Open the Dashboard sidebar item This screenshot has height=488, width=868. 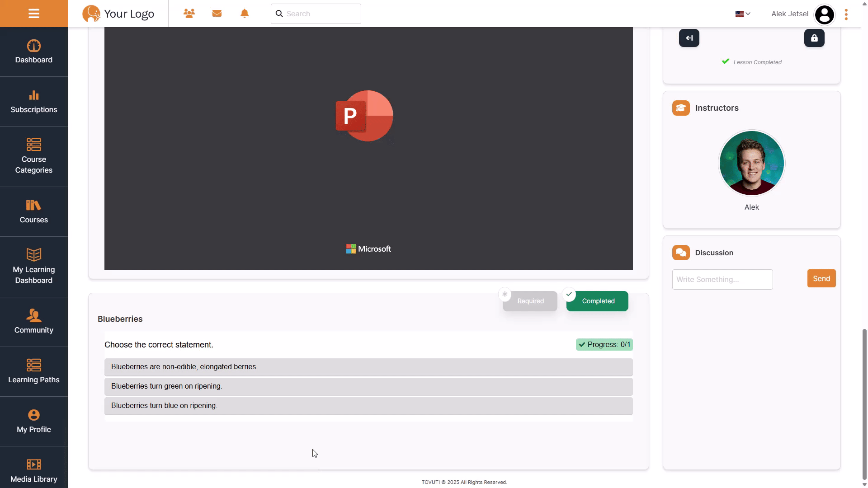(34, 52)
